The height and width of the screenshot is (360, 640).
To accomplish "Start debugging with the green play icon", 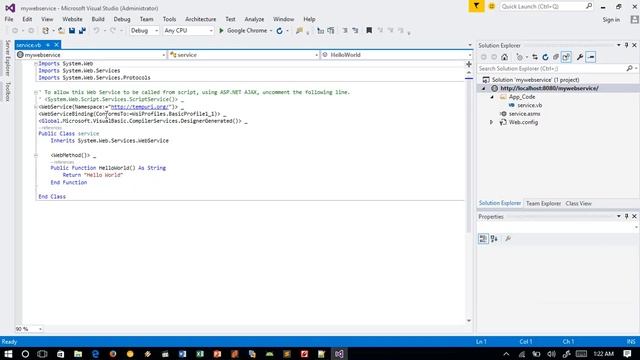I will pos(221,31).
